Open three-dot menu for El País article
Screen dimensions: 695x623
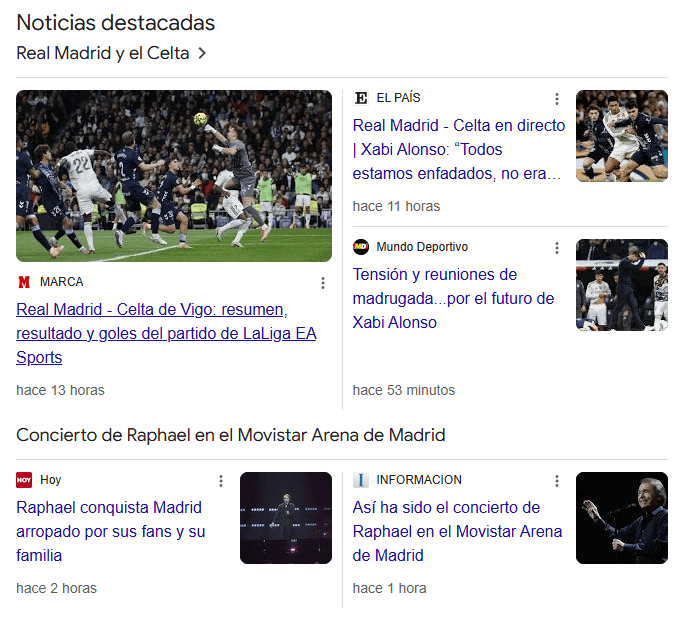click(x=557, y=99)
